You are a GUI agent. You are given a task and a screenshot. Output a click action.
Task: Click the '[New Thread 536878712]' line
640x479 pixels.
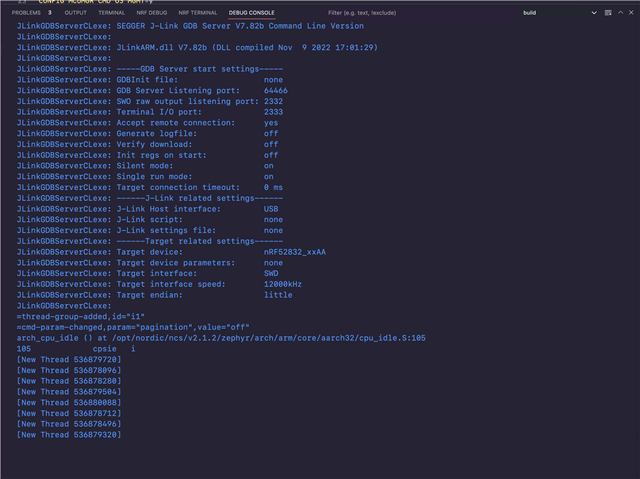(69, 413)
